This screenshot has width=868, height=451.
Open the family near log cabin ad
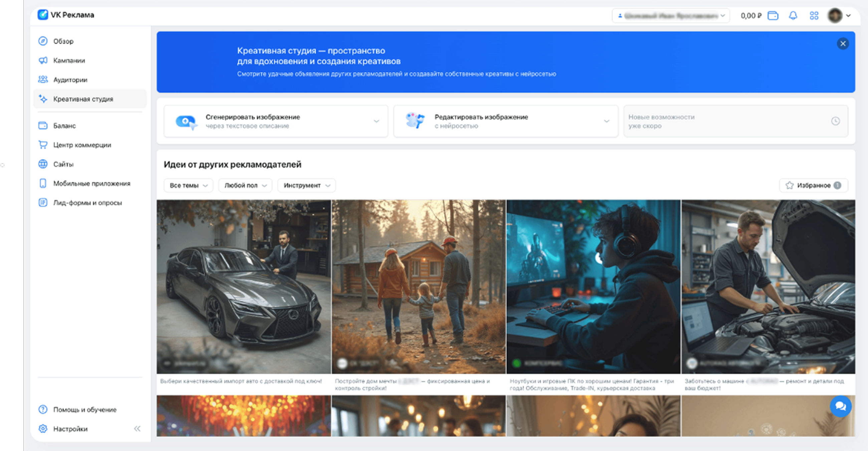point(419,287)
